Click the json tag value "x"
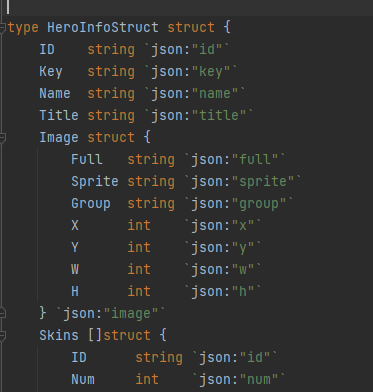Screen dimensions: 373x392 [x=243, y=225]
